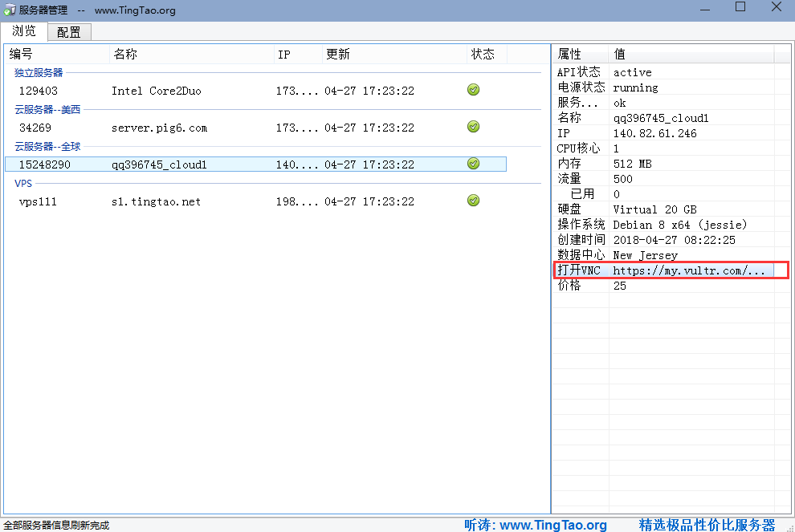Click the API状态 value active

[x=632, y=72]
